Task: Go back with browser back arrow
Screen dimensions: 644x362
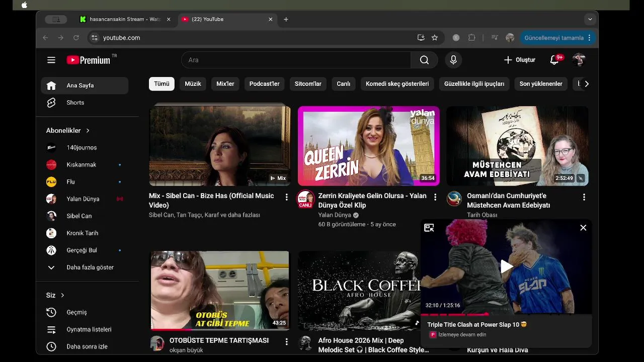Action: coord(45,38)
